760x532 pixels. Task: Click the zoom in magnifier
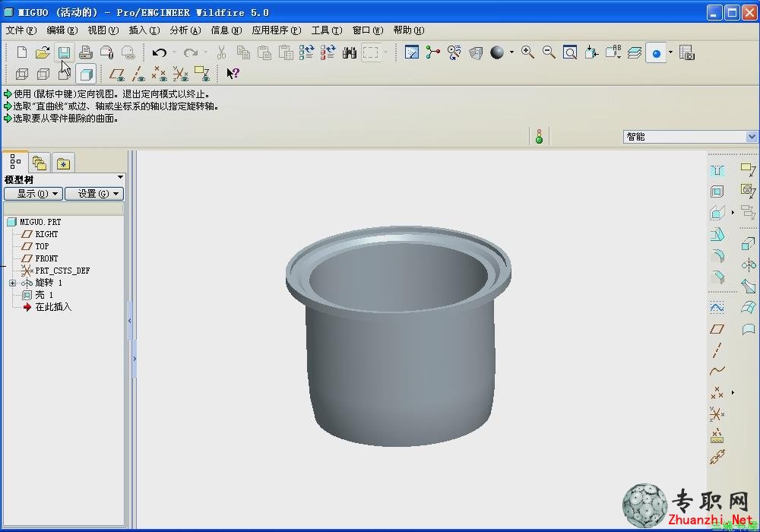pyautogui.click(x=528, y=52)
